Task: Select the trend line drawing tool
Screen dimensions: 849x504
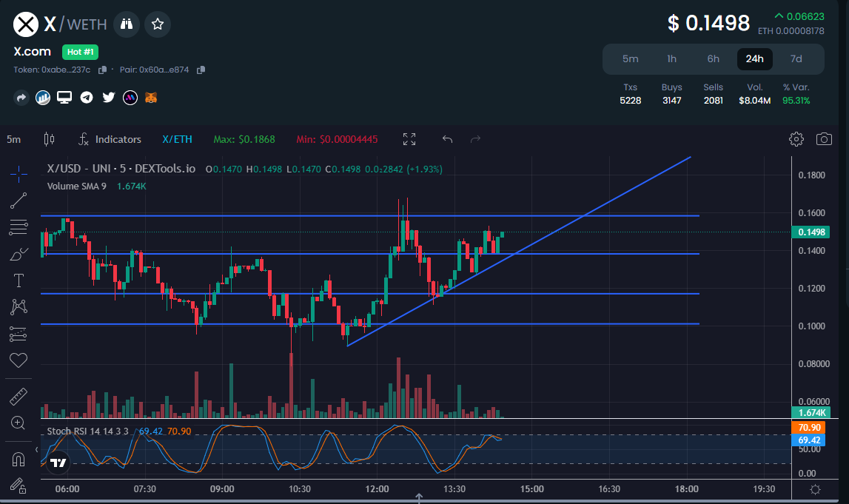Action: [18, 201]
